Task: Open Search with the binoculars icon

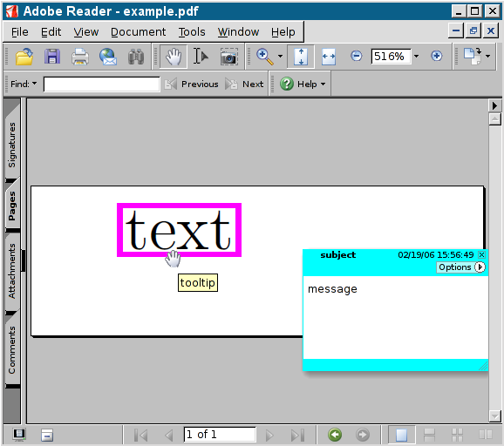Action: (136, 57)
